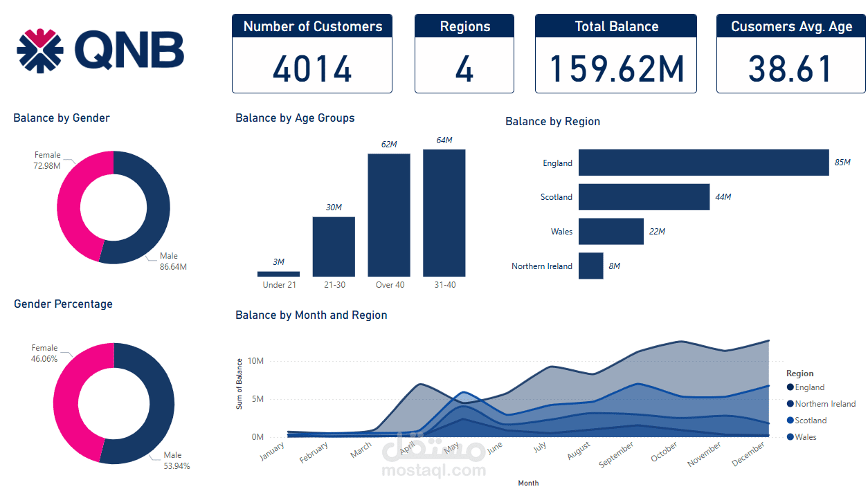Click the England y-axis category label
The height and width of the screenshot is (489, 868).
click(558, 163)
